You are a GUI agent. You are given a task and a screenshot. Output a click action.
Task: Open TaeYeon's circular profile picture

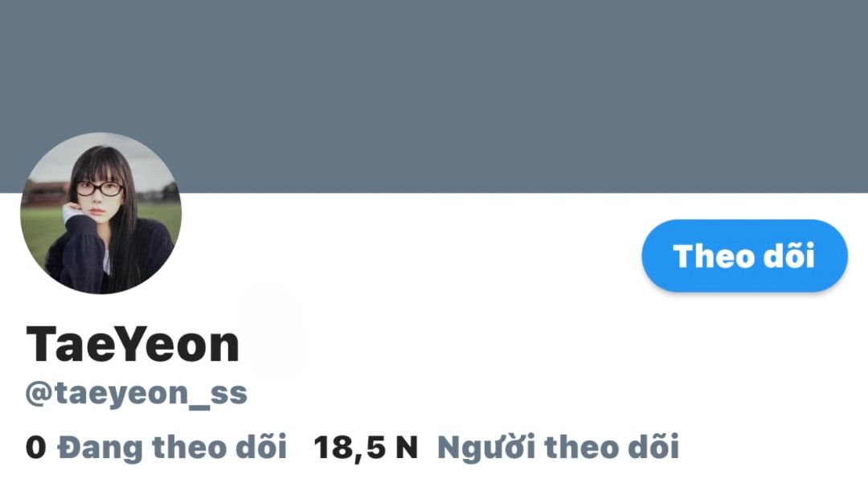[100, 213]
